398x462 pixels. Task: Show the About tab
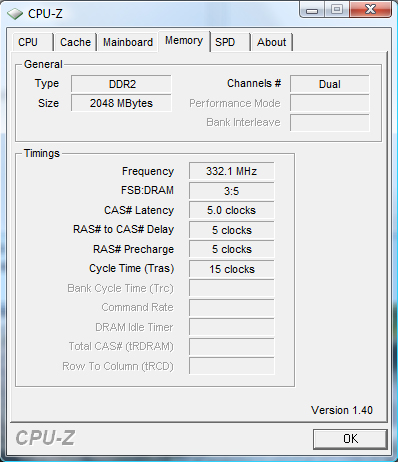click(x=272, y=42)
